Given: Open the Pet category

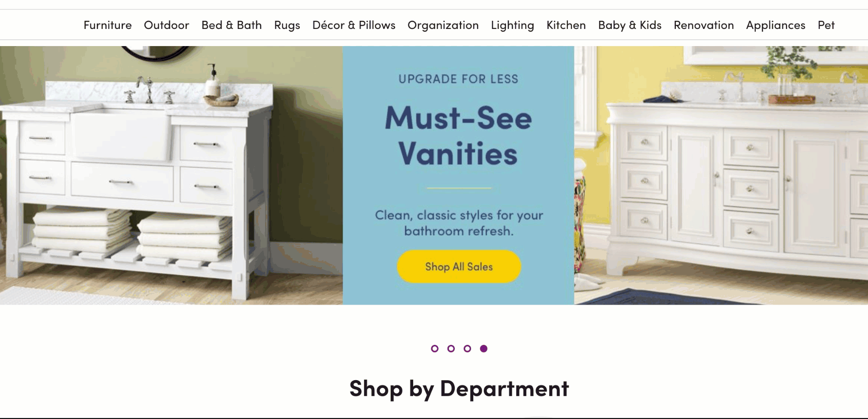Looking at the screenshot, I should [826, 25].
